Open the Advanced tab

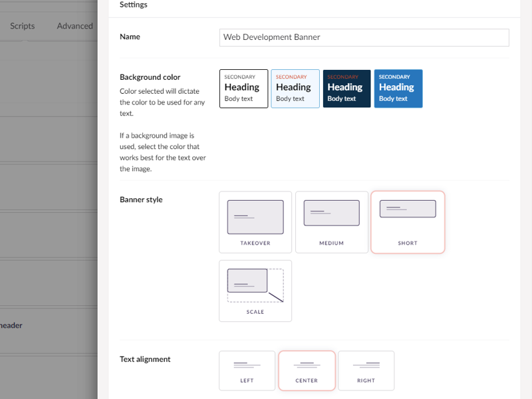[x=74, y=25]
